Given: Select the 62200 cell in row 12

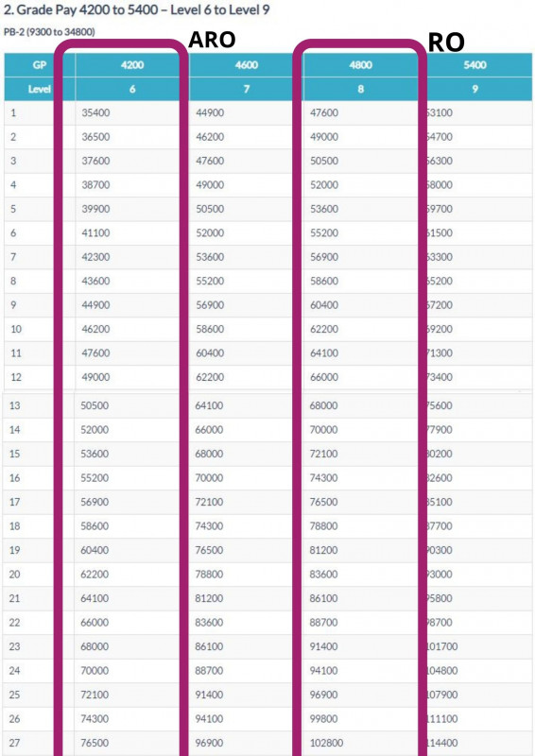Looking at the screenshot, I should click(x=210, y=377).
